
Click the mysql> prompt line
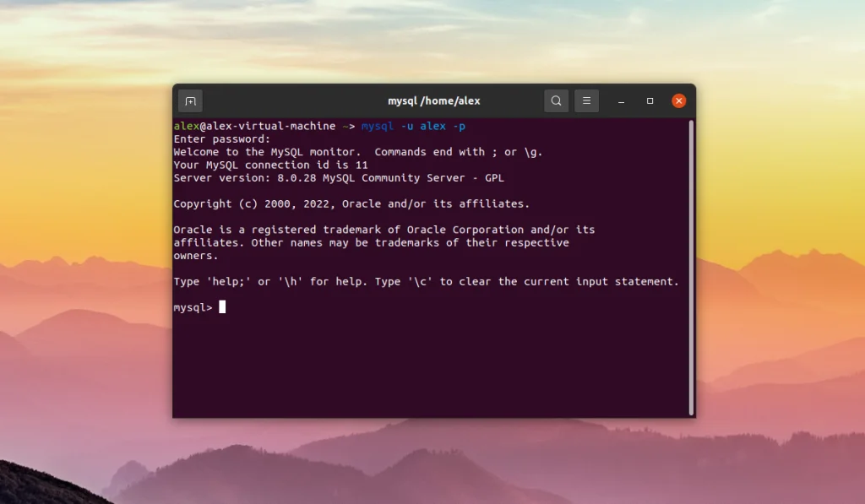tap(193, 306)
